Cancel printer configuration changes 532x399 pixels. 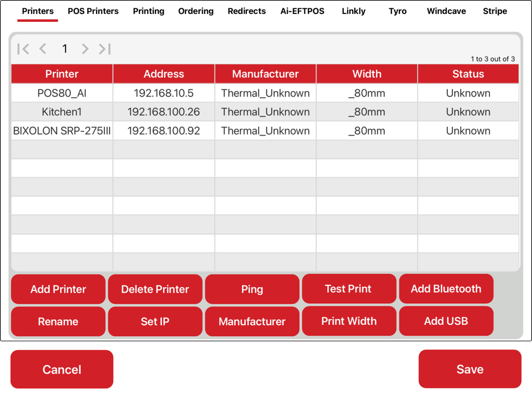tap(61, 369)
